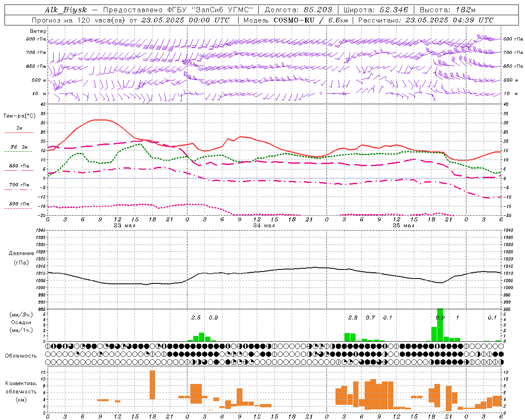Click the date label 24 мая

coord(264,225)
